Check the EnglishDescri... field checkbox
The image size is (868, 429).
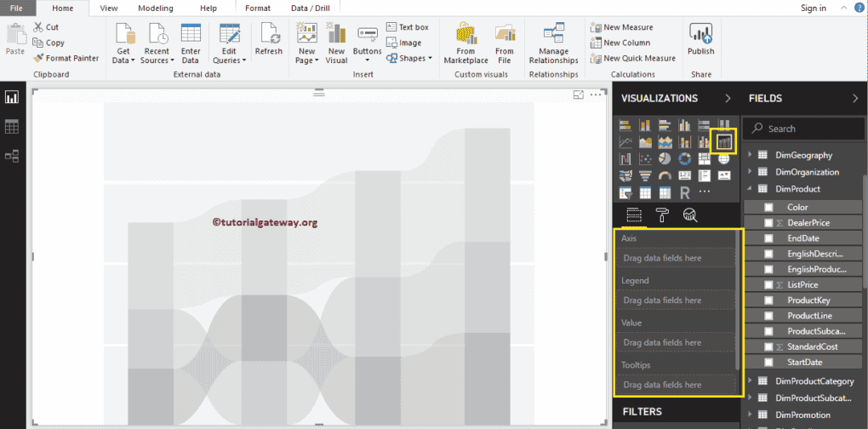tap(768, 254)
